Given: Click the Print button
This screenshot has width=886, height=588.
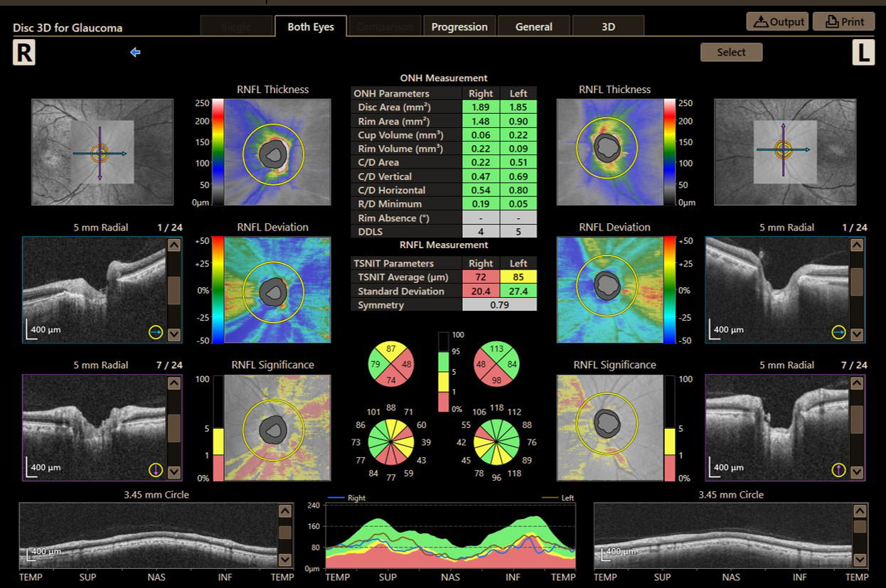Looking at the screenshot, I should [x=843, y=21].
